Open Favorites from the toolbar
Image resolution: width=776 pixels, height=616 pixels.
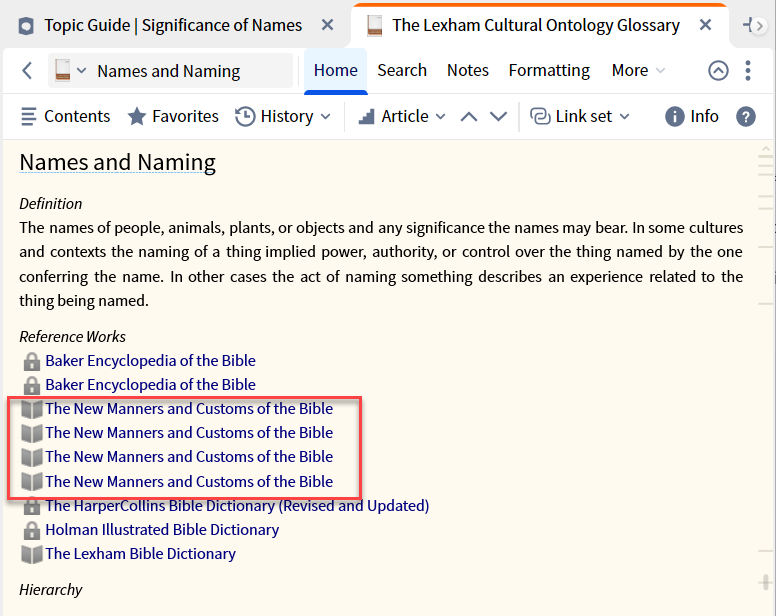173,116
